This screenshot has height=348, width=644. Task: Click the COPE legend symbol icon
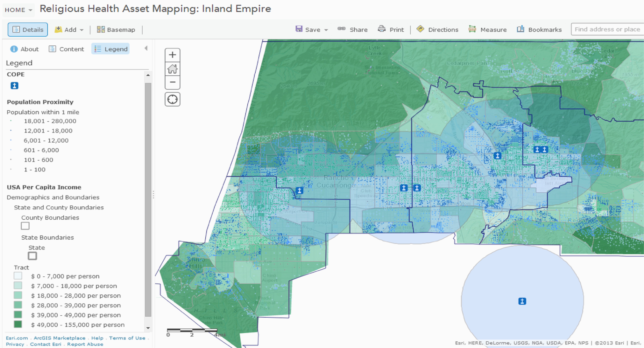(15, 86)
